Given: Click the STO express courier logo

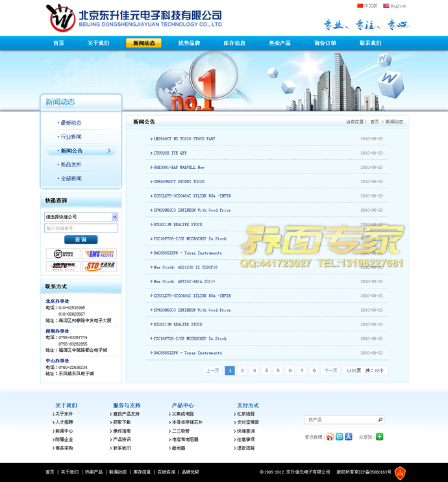Looking at the screenshot, I should (99, 266).
